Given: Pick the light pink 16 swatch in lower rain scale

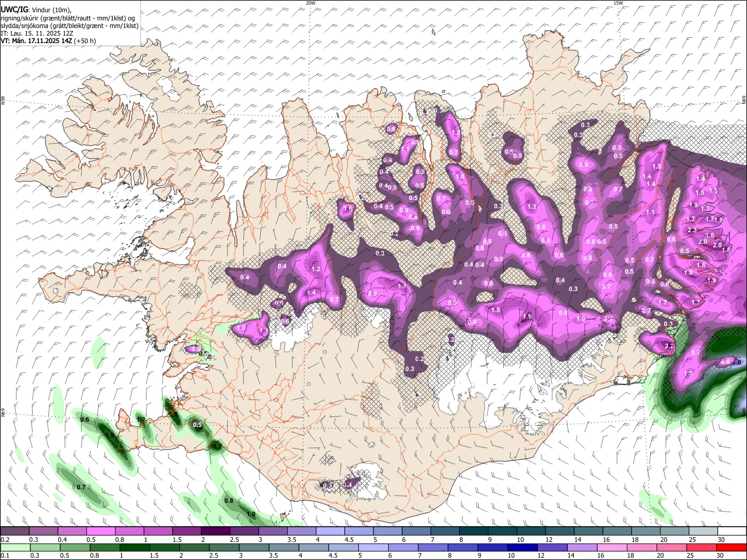Looking at the screenshot, I should (x=611, y=547).
